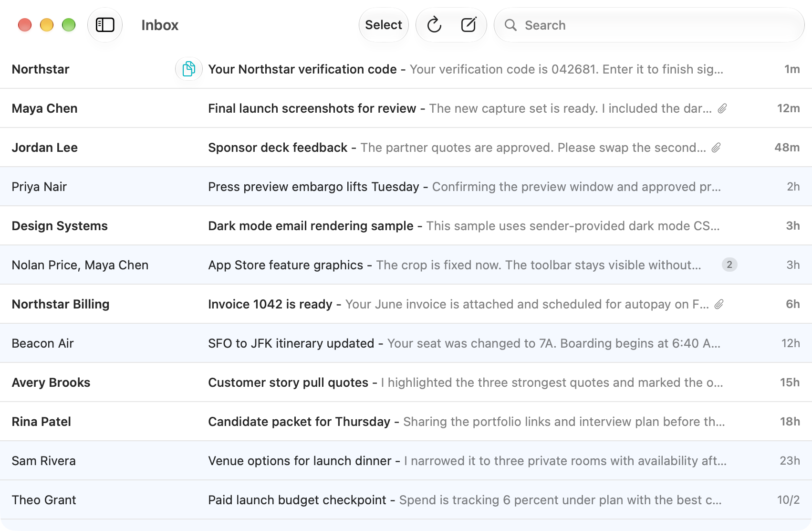Click the Inbox title

tap(160, 25)
